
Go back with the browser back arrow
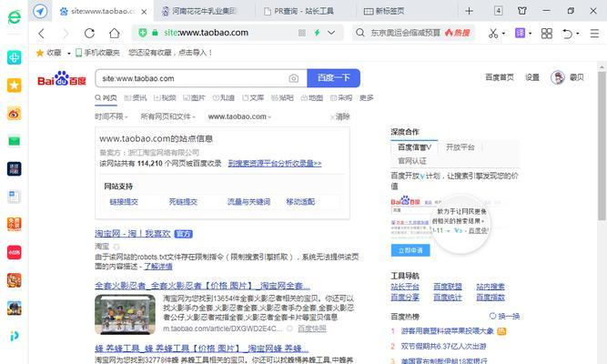tap(42, 34)
